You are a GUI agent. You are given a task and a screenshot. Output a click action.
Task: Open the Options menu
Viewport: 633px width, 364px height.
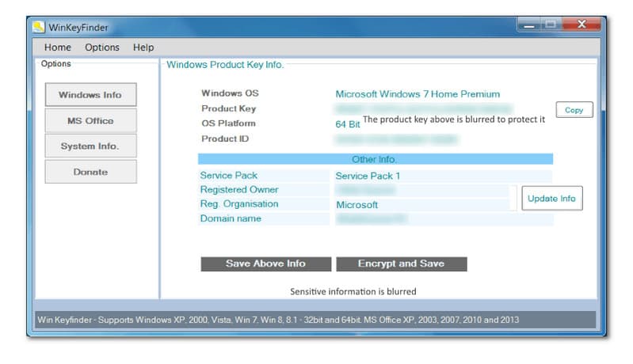102,47
